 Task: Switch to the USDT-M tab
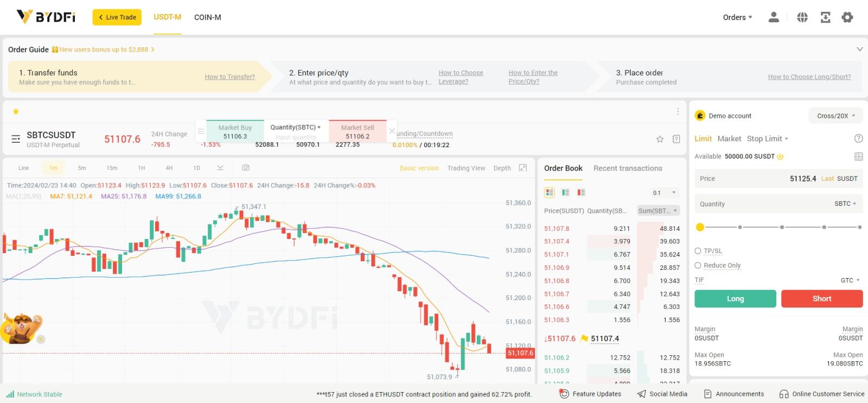pos(167,17)
